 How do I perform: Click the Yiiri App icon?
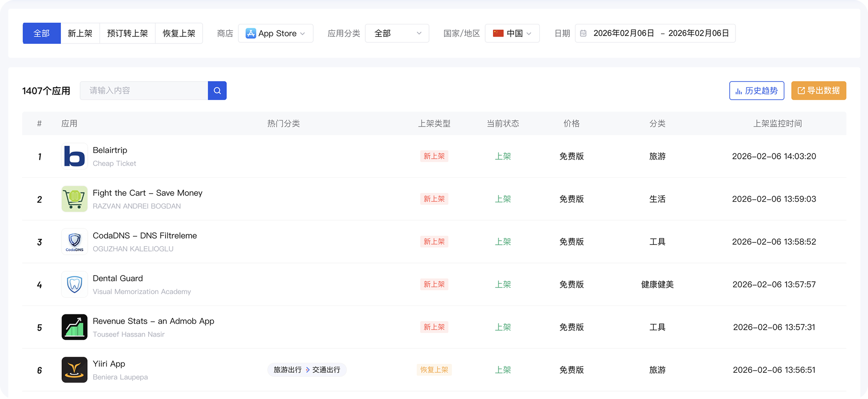75,370
